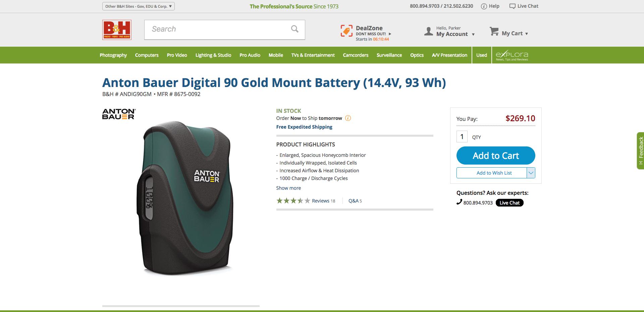
Task: Expand the My Account menu
Action: click(473, 34)
